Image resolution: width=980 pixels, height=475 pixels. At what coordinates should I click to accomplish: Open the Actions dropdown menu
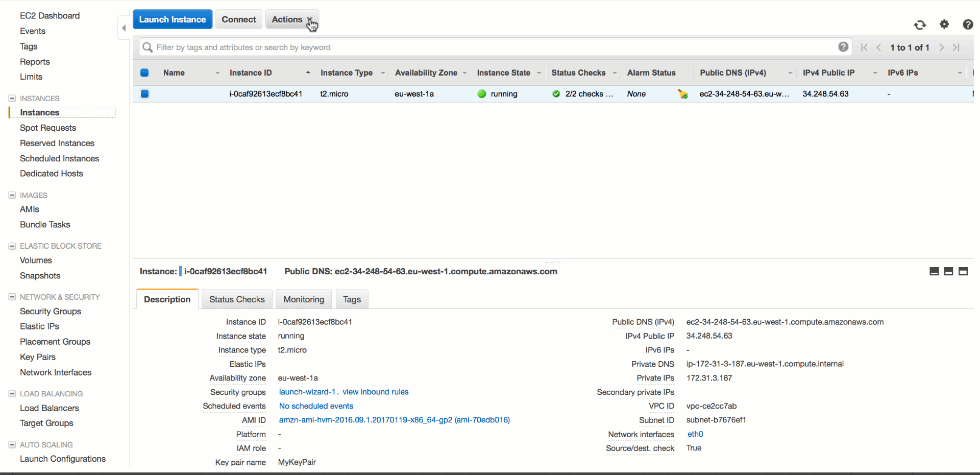292,19
